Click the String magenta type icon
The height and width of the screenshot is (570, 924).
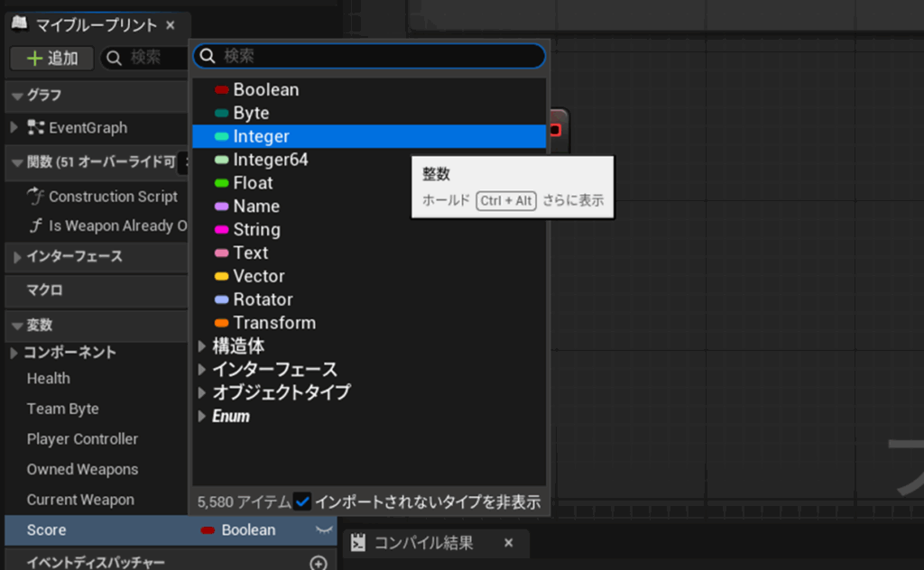[x=221, y=230]
